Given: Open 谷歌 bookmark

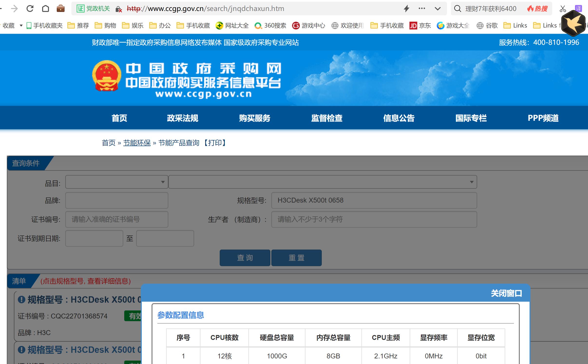Looking at the screenshot, I should pyautogui.click(x=487, y=25).
